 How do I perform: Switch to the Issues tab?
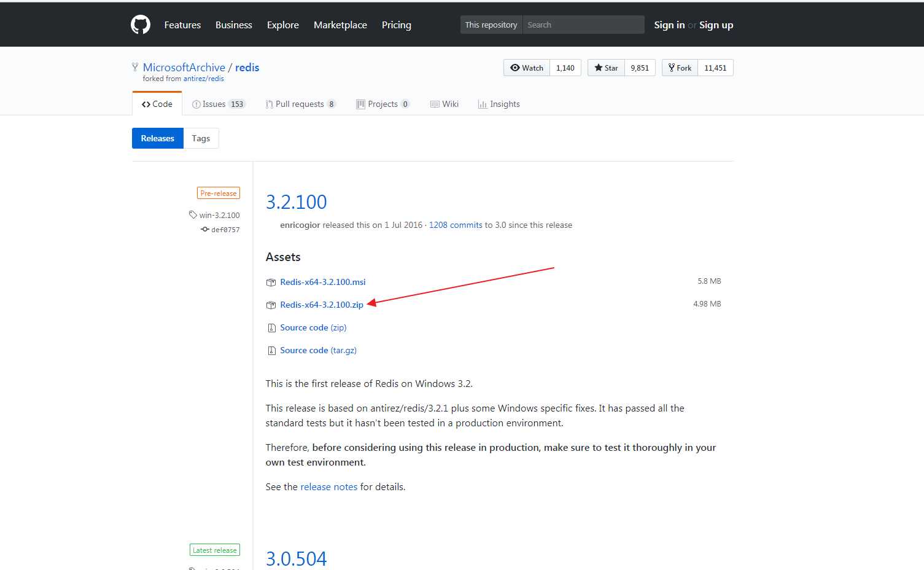pos(219,104)
